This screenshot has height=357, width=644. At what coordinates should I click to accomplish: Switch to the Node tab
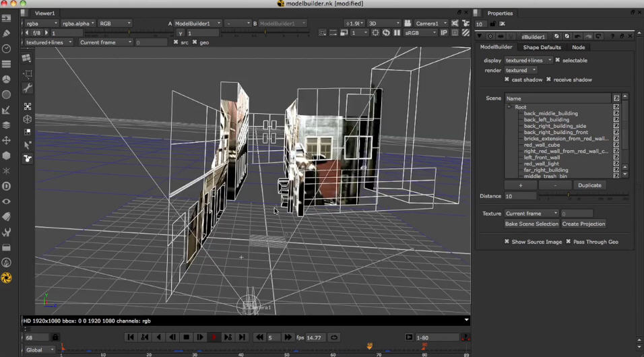click(x=578, y=47)
